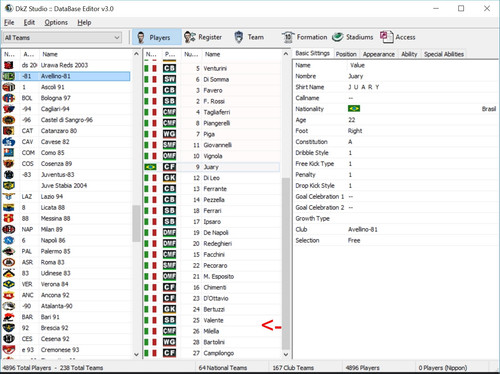Select Udinese 83 in the team list
This screenshot has width=500, height=374.
click(x=66, y=273)
